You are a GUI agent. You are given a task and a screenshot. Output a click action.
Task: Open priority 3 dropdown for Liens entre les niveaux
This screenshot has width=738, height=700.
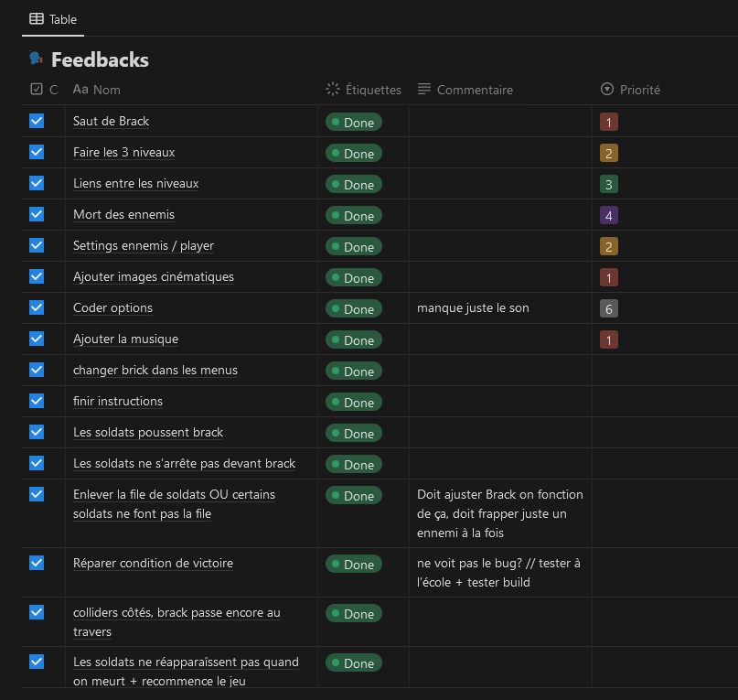609,185
